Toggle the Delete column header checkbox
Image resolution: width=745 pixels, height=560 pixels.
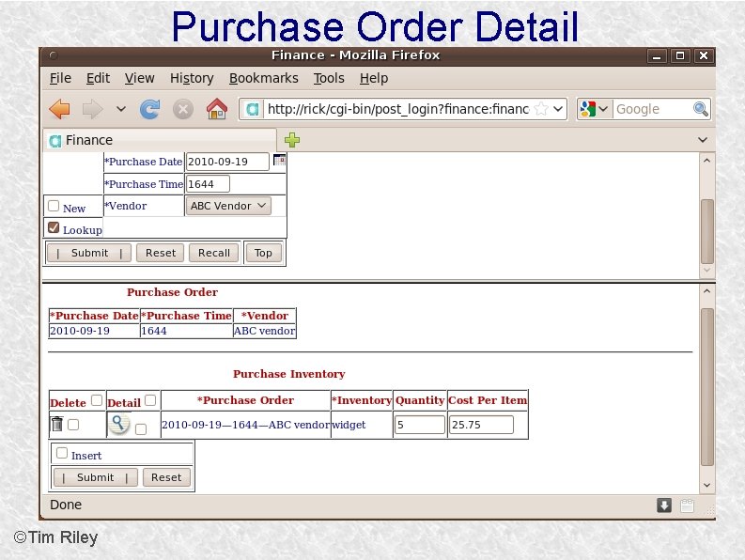click(97, 399)
